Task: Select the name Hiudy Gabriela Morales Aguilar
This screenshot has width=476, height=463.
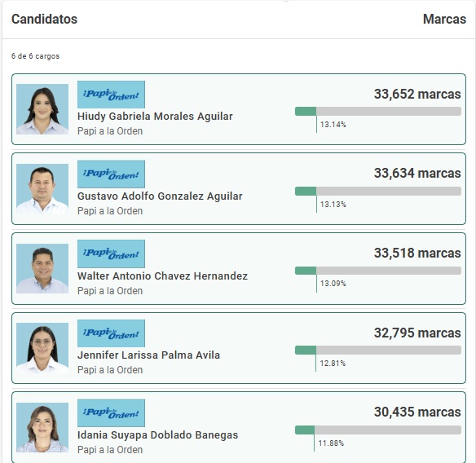Action: click(155, 117)
